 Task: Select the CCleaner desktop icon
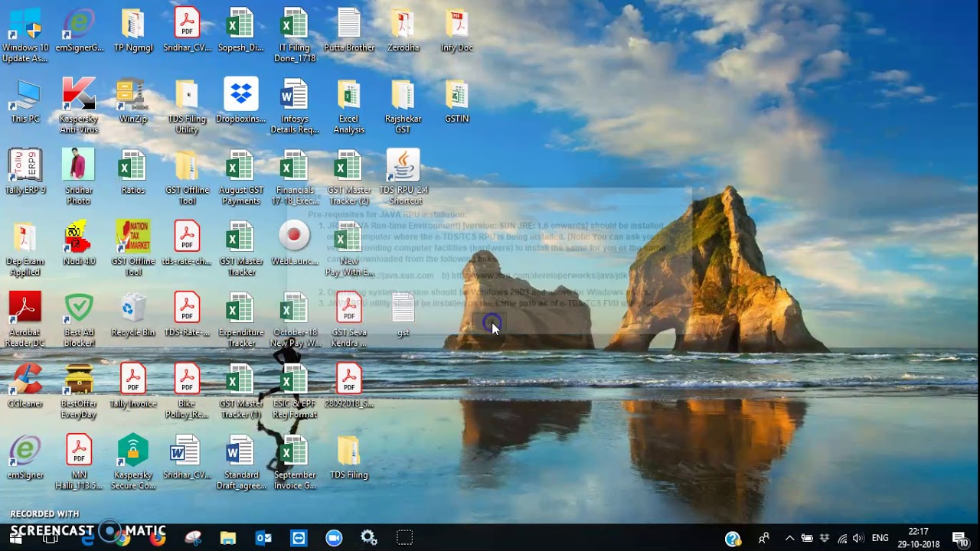25,385
